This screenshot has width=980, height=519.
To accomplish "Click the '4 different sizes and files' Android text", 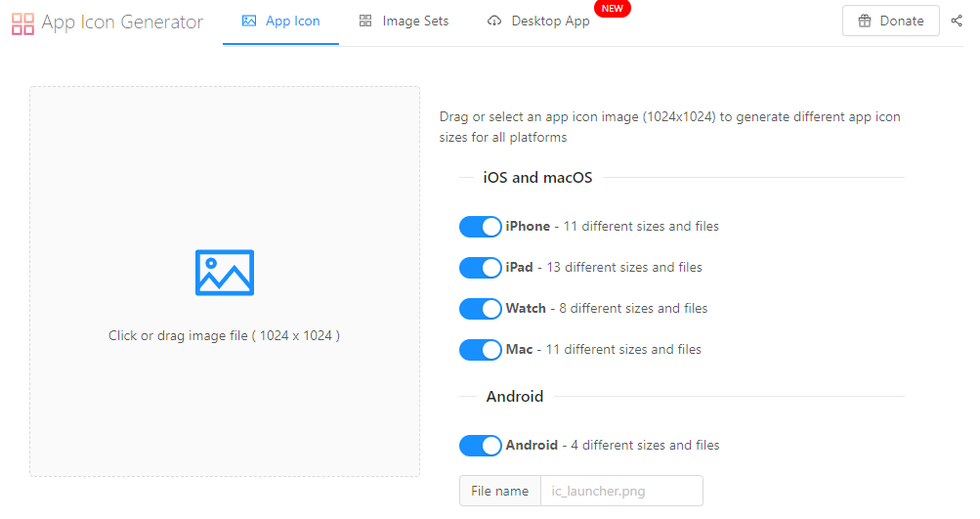I will click(645, 446).
